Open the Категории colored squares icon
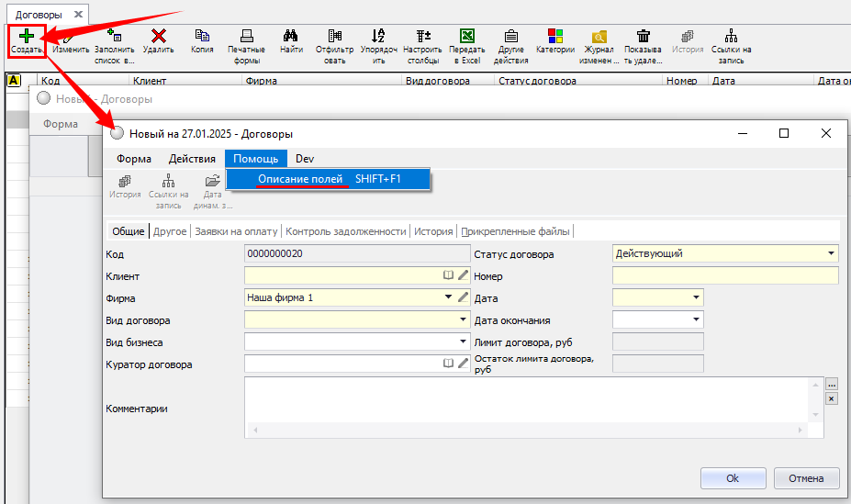 click(x=555, y=36)
